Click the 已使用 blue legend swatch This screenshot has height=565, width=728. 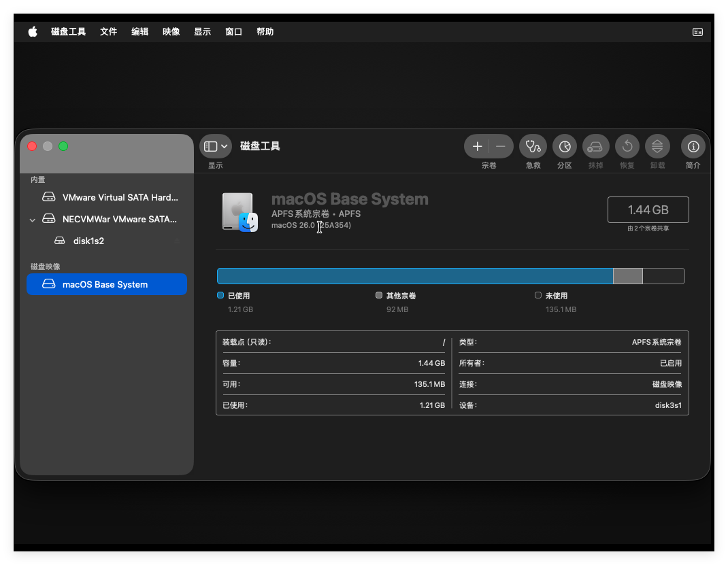220,296
